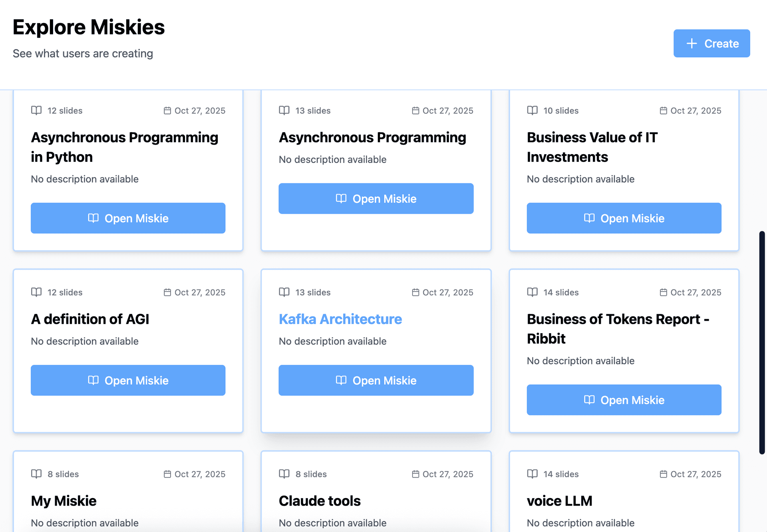Open Miskie for A definition of AGI

click(x=128, y=380)
